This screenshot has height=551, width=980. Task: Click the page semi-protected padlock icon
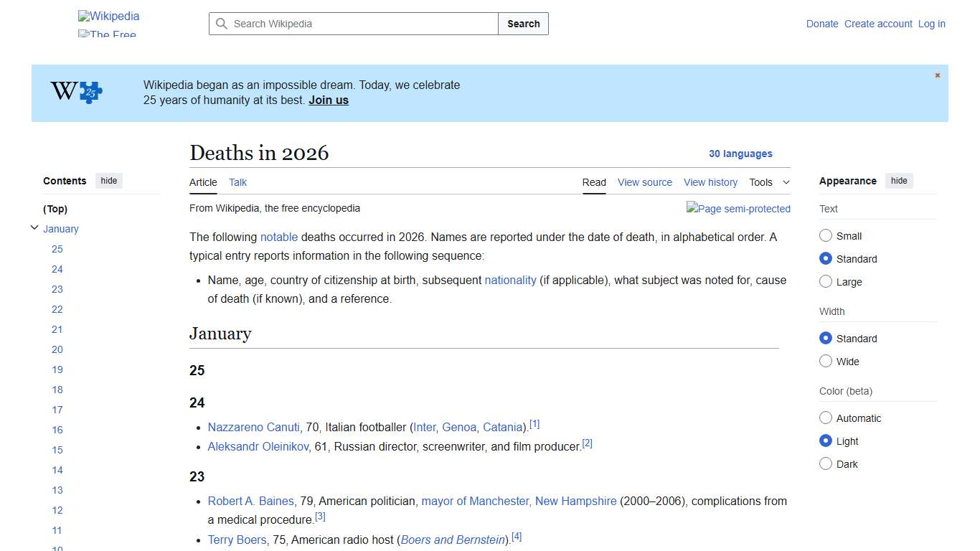tap(738, 209)
